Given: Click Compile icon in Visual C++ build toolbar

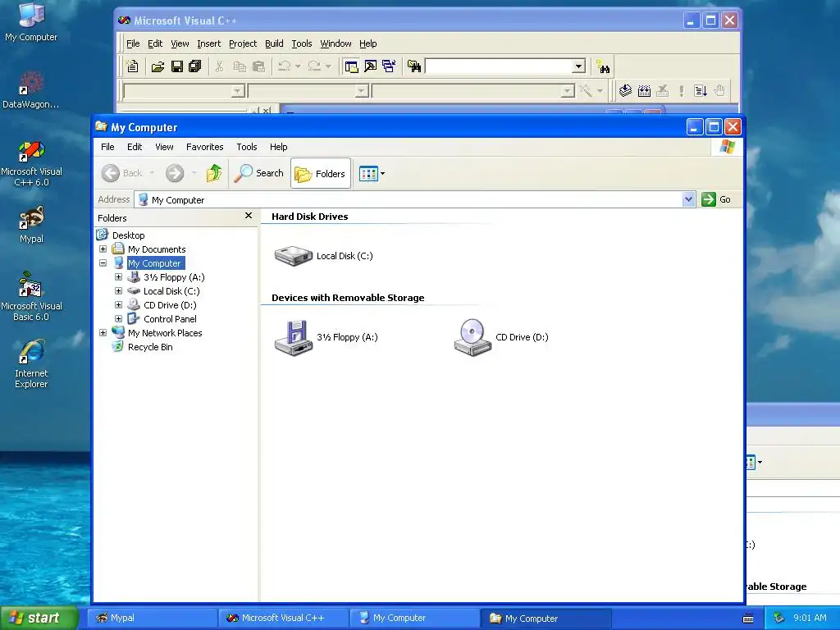Looking at the screenshot, I should [x=625, y=90].
